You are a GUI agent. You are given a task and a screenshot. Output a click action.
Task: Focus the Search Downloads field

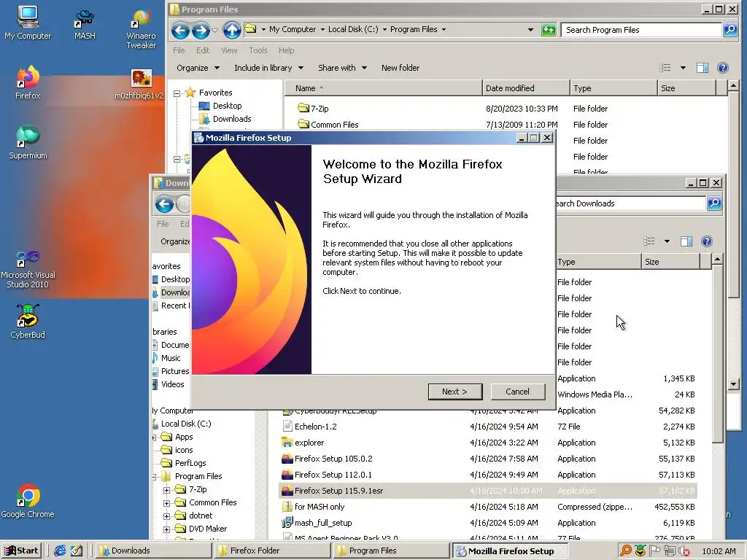point(630,203)
